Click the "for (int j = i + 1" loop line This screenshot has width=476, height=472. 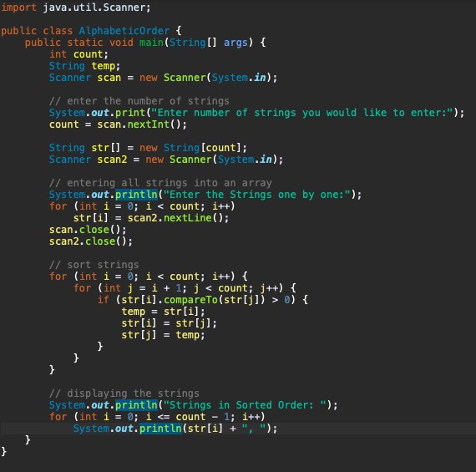pos(185,288)
